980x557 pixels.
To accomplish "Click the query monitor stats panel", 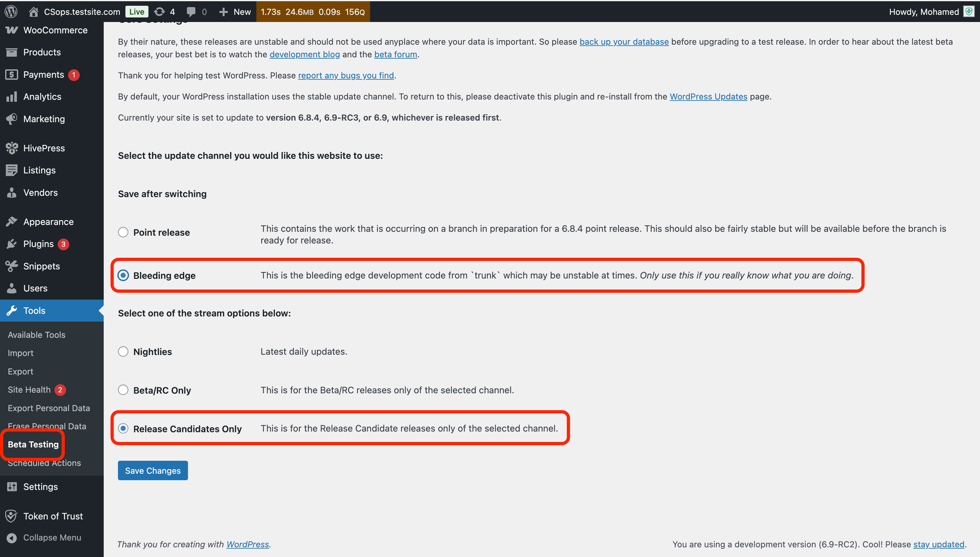I will point(313,11).
